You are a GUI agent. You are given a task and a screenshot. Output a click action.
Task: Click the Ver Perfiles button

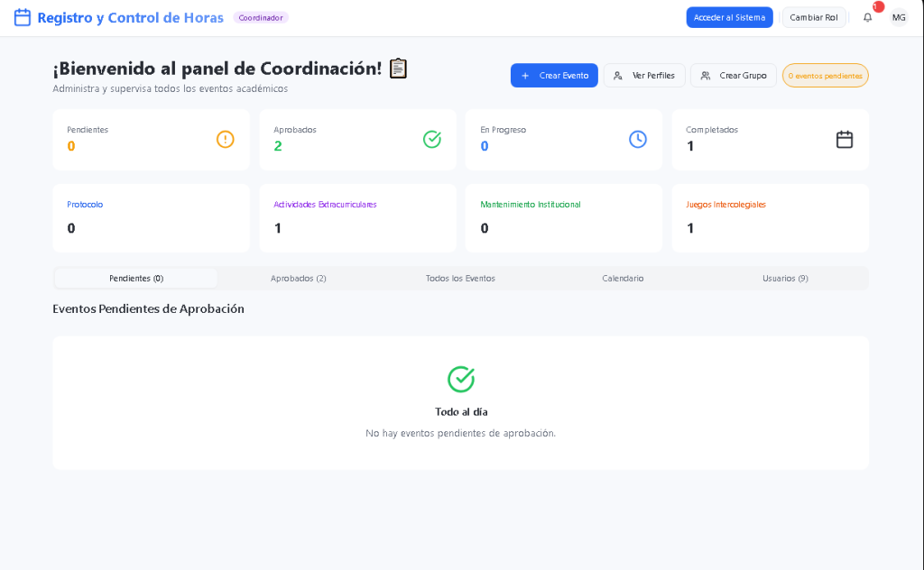(644, 76)
